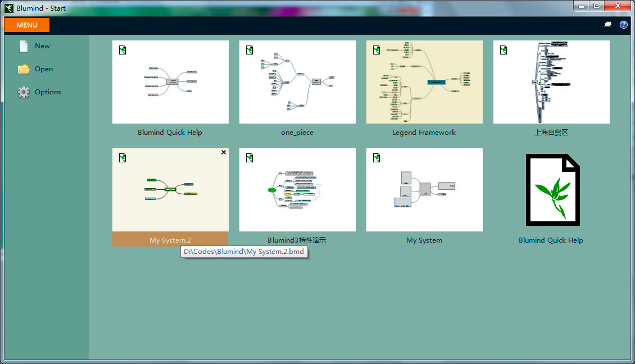
Task: Remove My System.2 using its X button
Action: click(x=224, y=152)
